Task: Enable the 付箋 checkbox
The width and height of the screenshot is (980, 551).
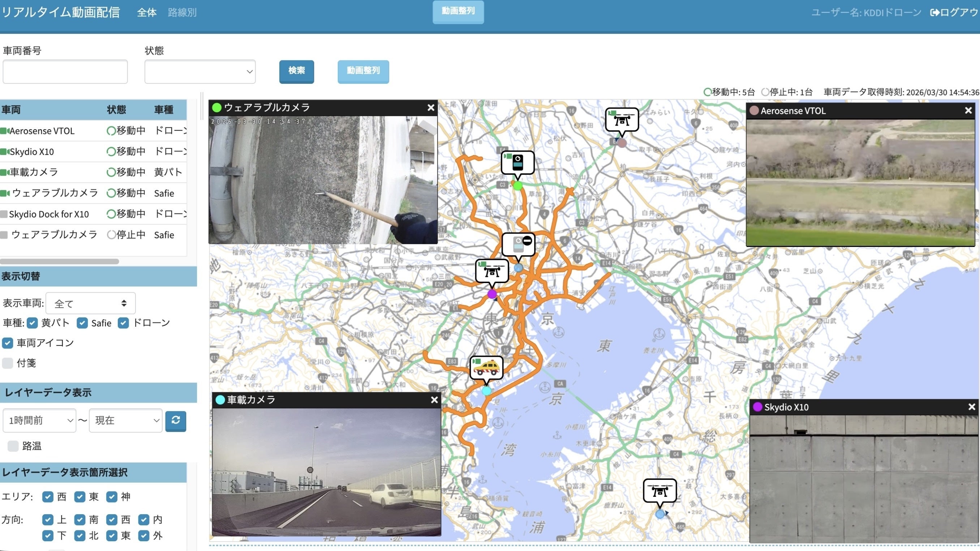Action: tap(8, 363)
